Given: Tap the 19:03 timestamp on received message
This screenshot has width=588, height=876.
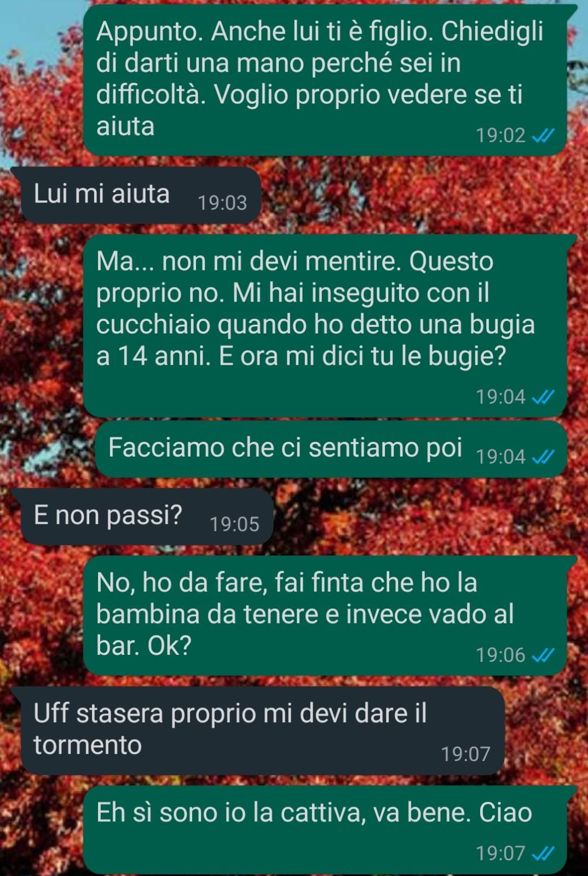Looking at the screenshot, I should (x=222, y=203).
